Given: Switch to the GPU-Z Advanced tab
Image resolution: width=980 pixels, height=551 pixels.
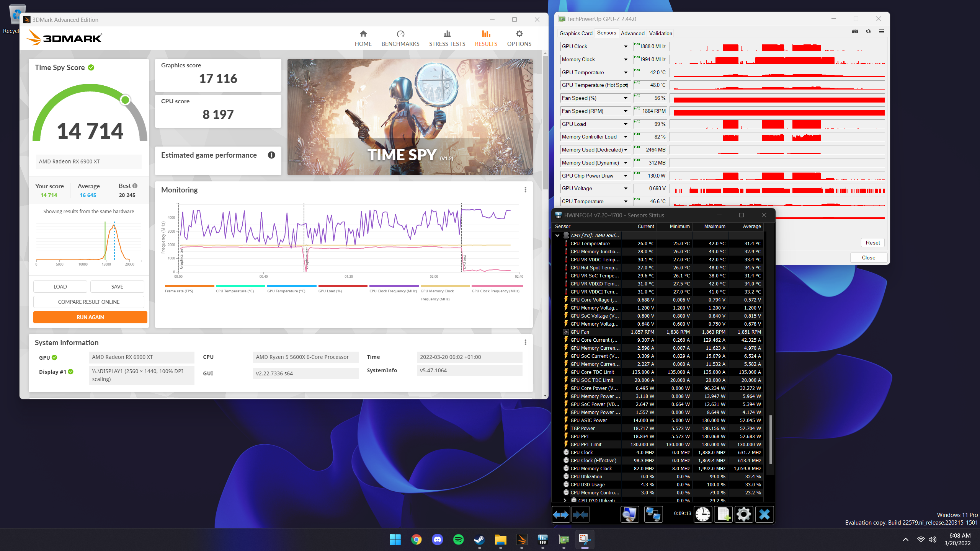Looking at the screenshot, I should pos(632,33).
